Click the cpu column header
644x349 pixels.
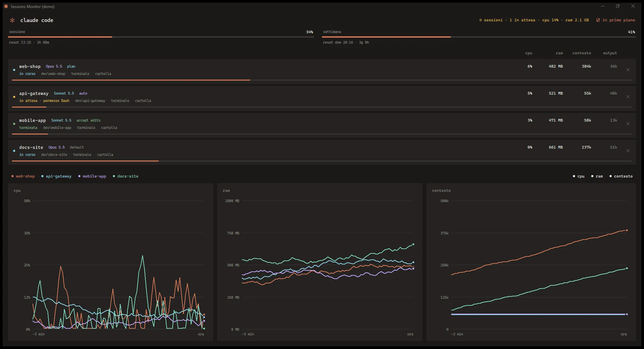[529, 53]
